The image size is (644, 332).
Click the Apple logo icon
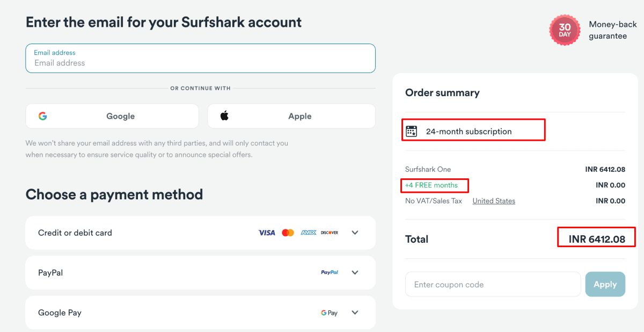224,116
